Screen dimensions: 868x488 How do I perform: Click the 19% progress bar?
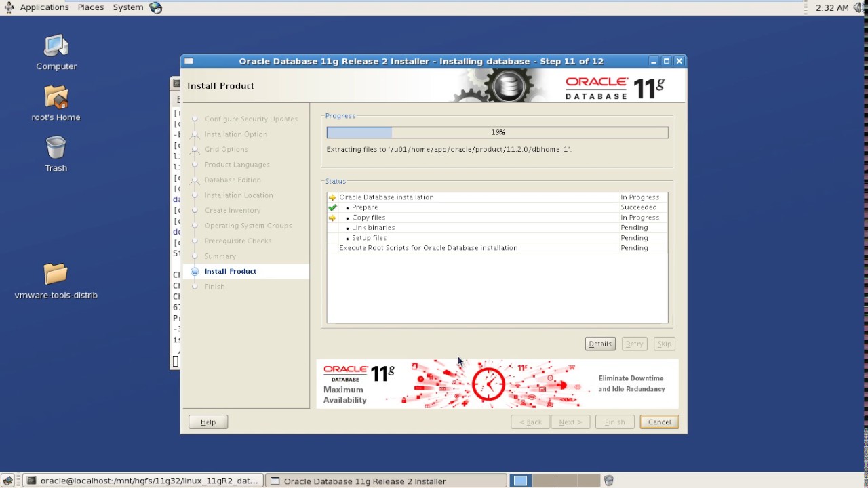[x=498, y=132]
